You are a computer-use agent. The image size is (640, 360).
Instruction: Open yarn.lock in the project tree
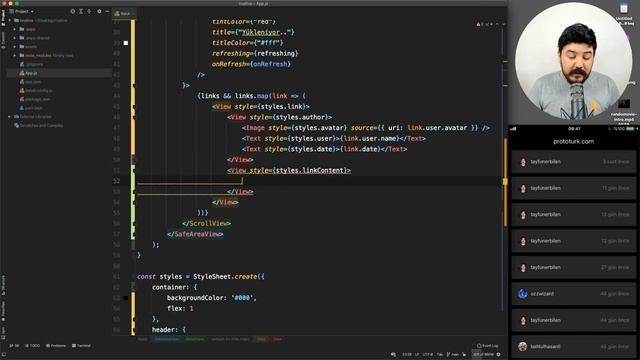click(31, 108)
